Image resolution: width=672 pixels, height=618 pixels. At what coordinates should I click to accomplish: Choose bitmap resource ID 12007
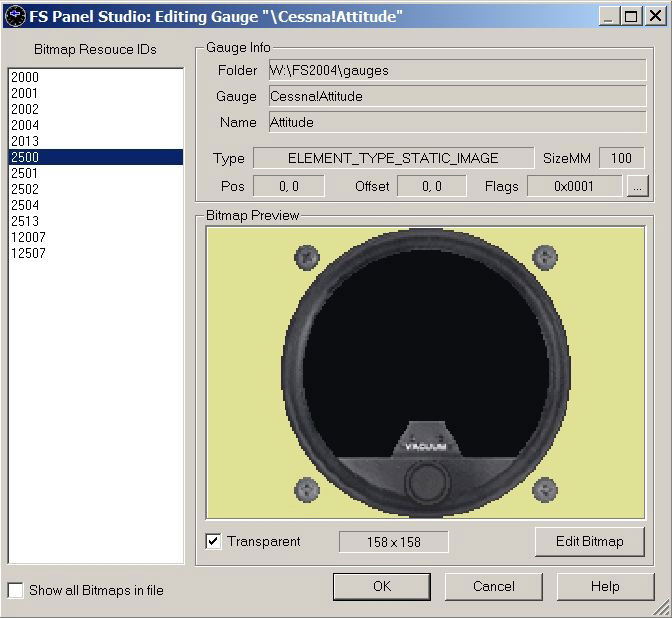pyautogui.click(x=28, y=238)
